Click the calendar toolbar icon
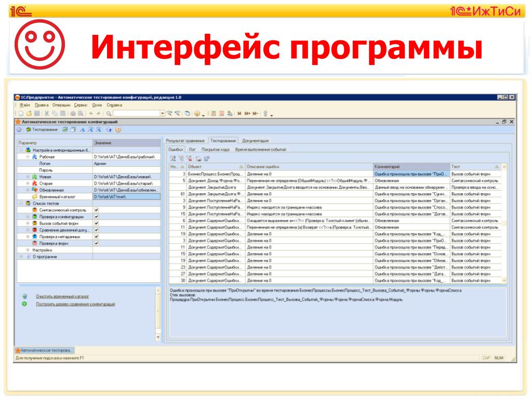Viewport: 532px width, 399px height. click(x=221, y=114)
